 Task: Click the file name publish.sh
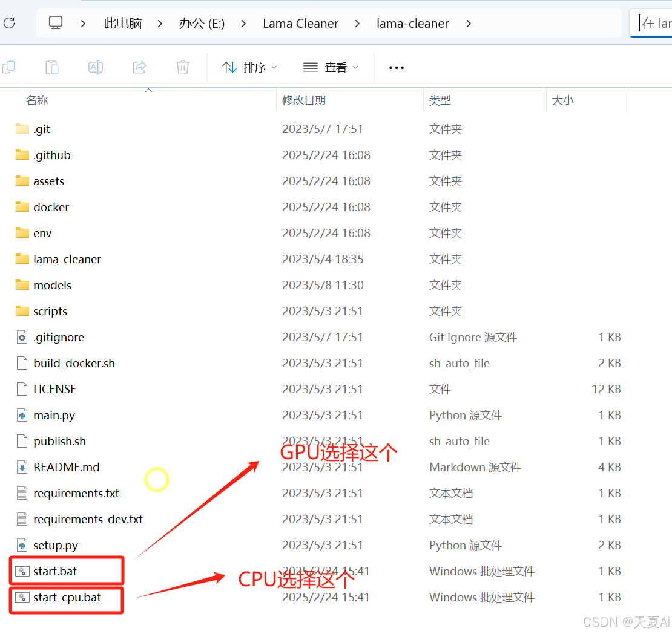[x=59, y=441]
